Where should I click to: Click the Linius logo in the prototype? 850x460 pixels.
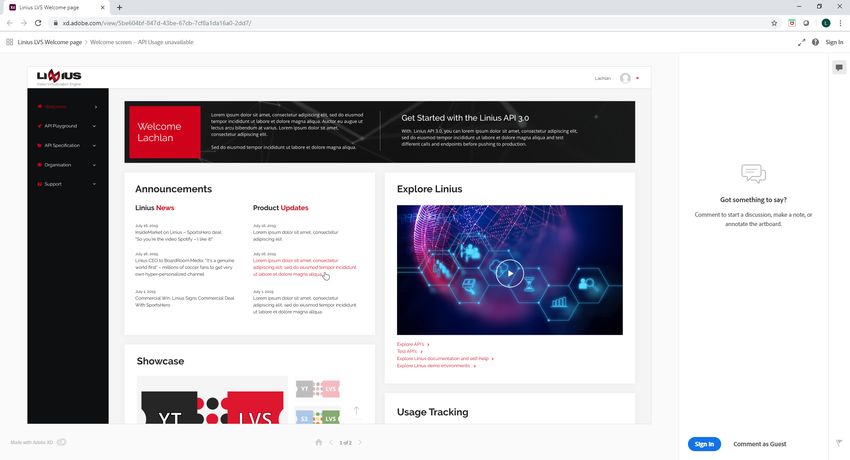[x=59, y=76]
